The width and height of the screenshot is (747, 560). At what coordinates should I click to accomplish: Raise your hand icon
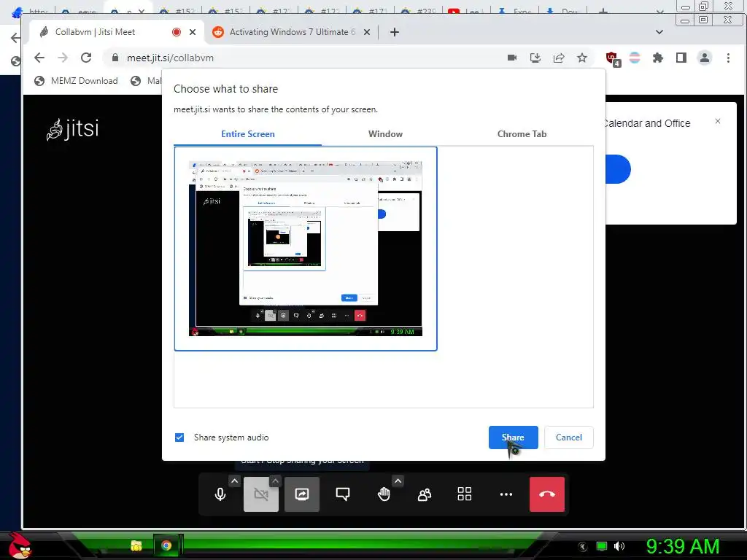(384, 494)
